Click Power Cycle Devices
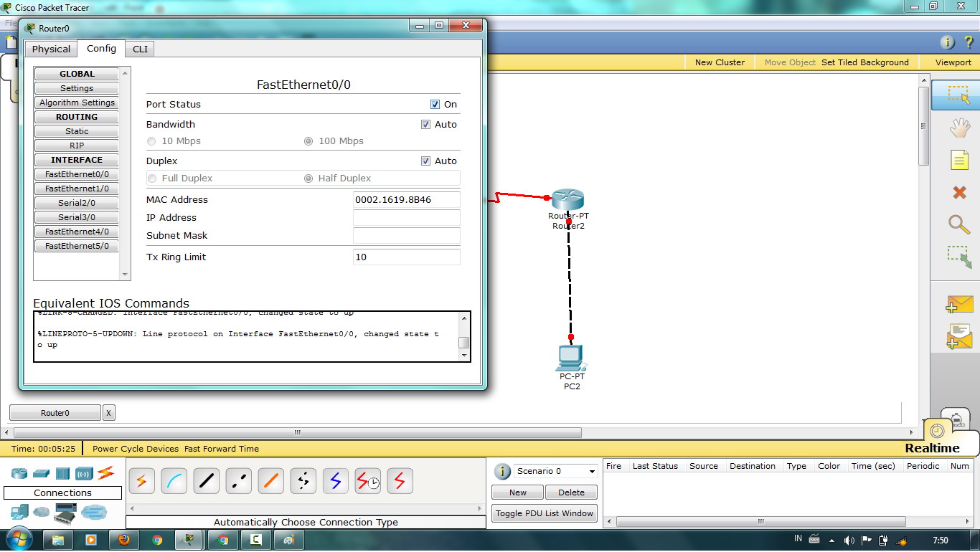 tap(136, 449)
